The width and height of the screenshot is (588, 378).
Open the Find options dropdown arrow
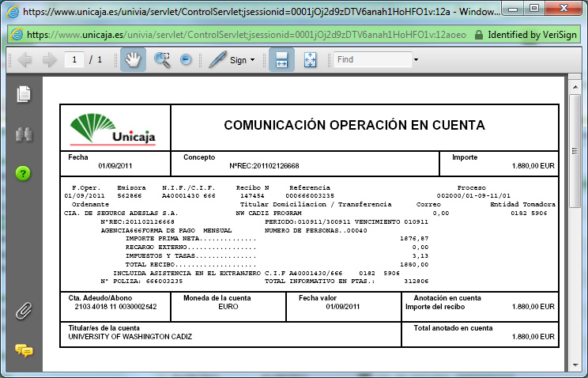pyautogui.click(x=416, y=59)
